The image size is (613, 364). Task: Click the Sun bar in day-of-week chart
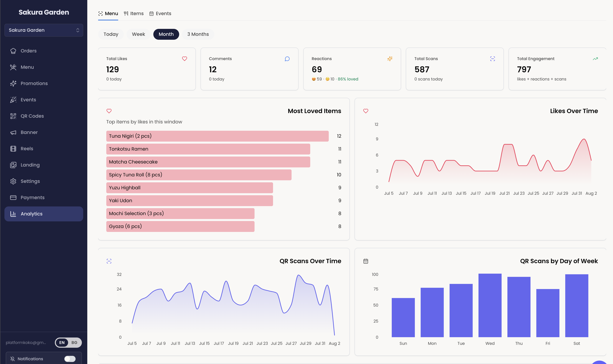pyautogui.click(x=403, y=318)
